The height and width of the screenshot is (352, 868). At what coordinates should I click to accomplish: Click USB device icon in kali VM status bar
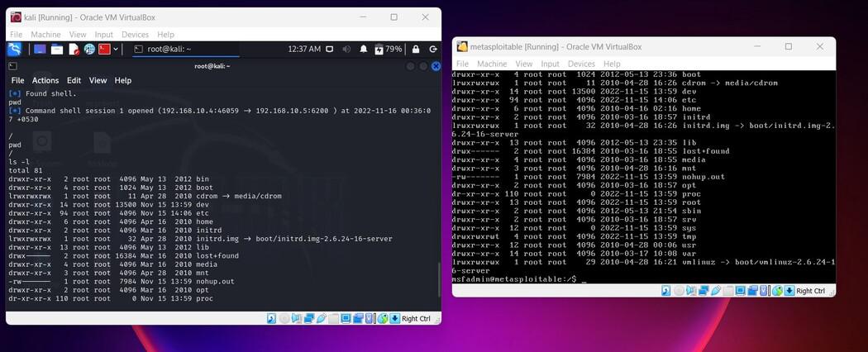322,318
